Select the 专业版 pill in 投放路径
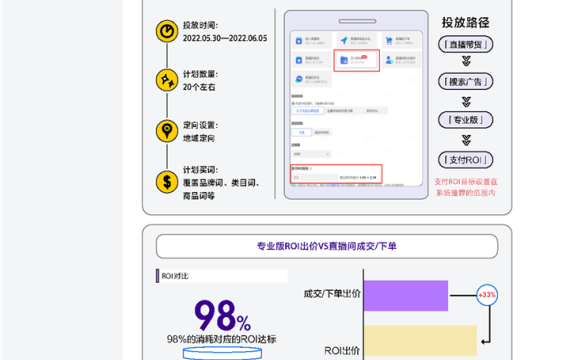Screen dimensions: 570x360 (466, 120)
